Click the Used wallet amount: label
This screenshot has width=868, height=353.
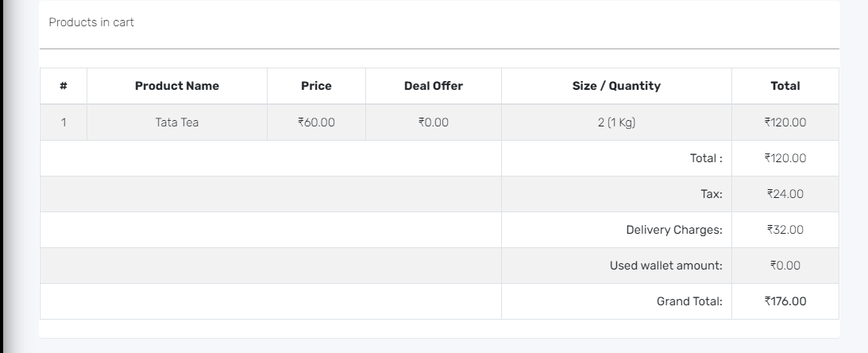click(x=666, y=266)
